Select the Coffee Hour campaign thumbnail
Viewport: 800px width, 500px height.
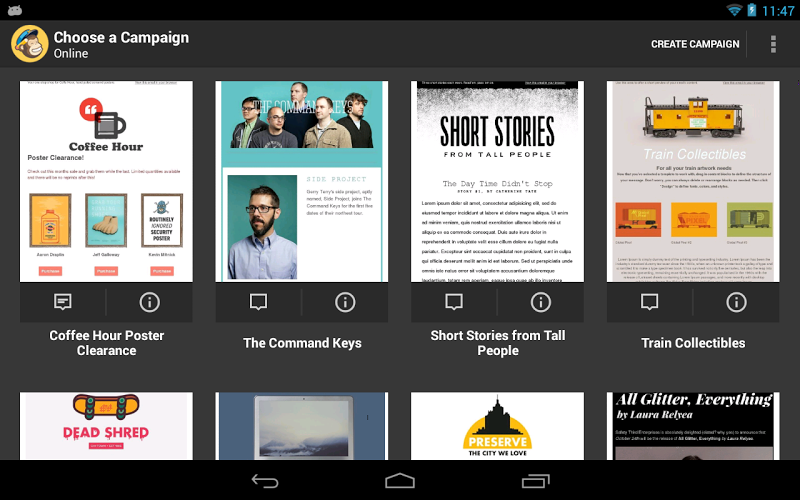(x=106, y=181)
